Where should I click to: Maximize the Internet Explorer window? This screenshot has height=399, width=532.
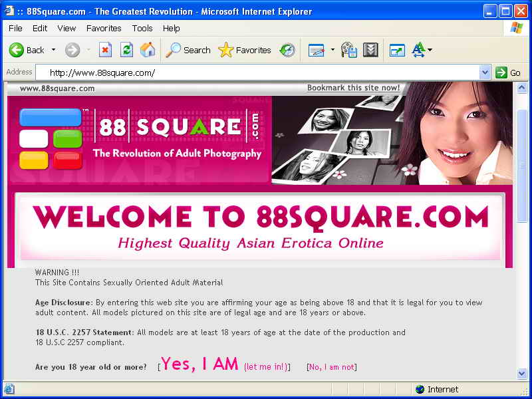505,11
